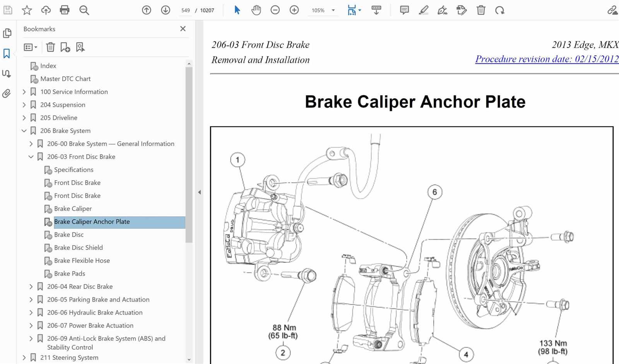Click the page number field showing 549
619x364 pixels.
[x=186, y=10]
